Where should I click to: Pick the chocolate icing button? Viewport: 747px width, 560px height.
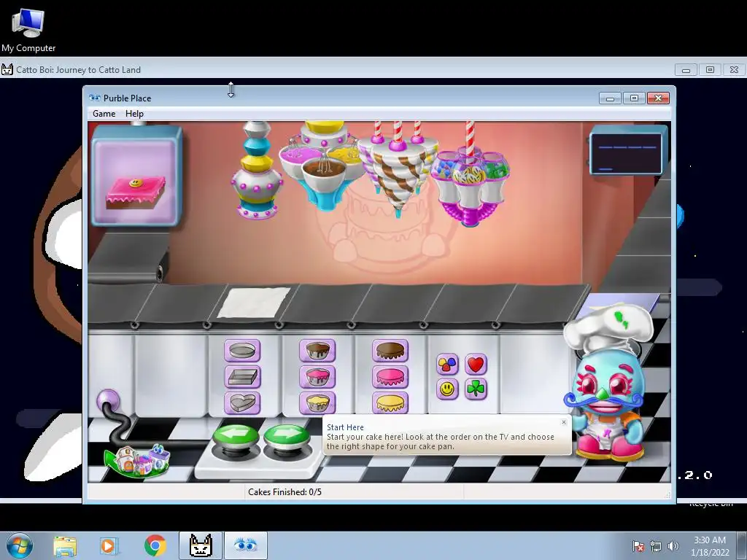390,351
